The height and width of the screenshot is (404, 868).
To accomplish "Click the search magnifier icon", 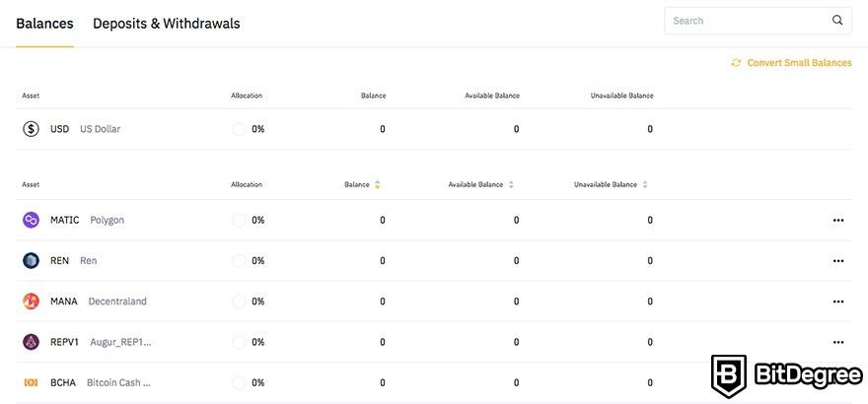I will tap(837, 21).
